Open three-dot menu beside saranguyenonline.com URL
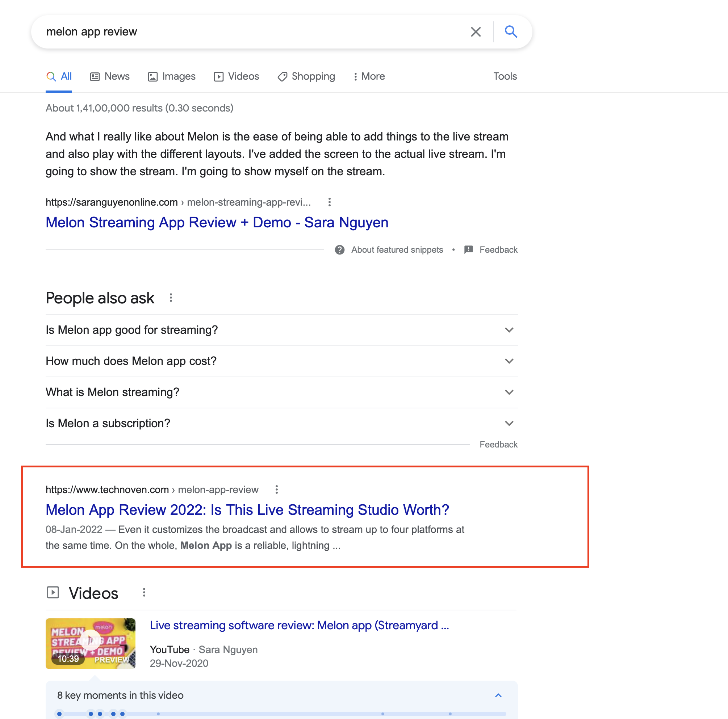728x719 pixels. tap(329, 202)
